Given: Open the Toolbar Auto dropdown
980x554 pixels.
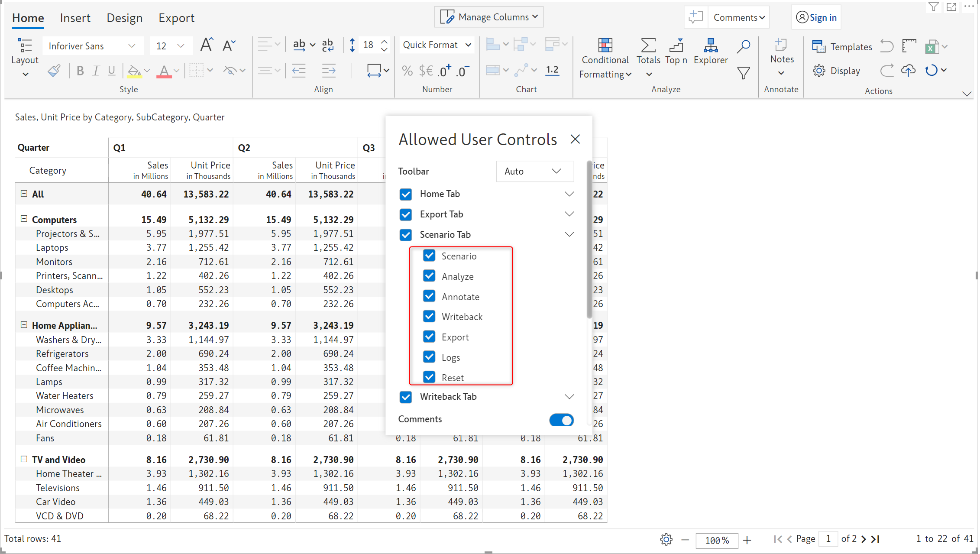Looking at the screenshot, I should click(x=534, y=172).
